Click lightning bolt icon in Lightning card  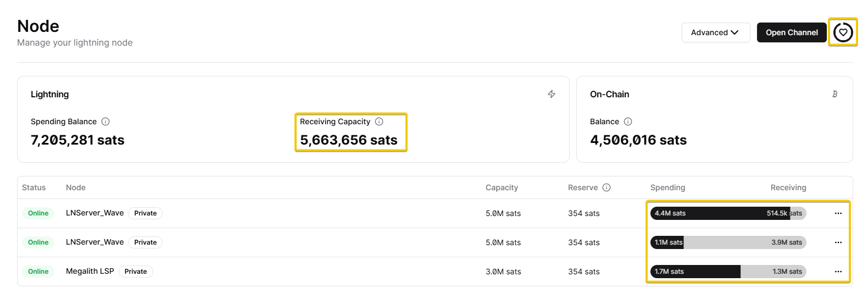coord(552,95)
